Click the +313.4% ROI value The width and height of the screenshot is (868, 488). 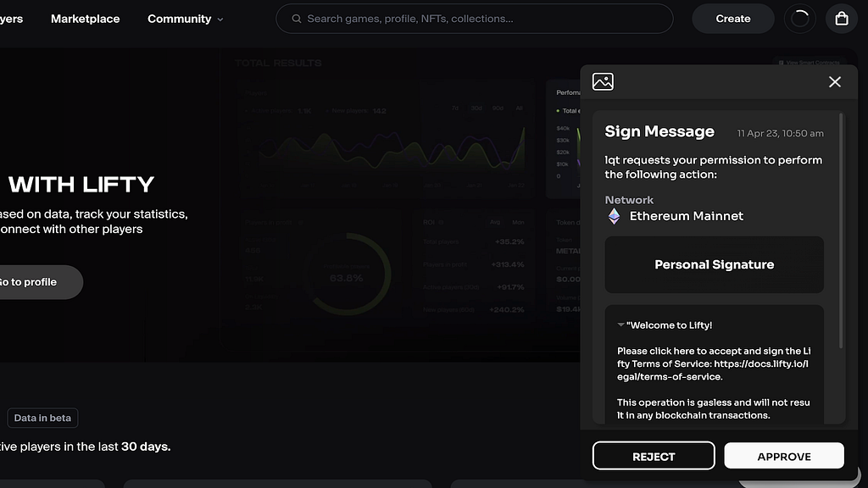point(507,264)
